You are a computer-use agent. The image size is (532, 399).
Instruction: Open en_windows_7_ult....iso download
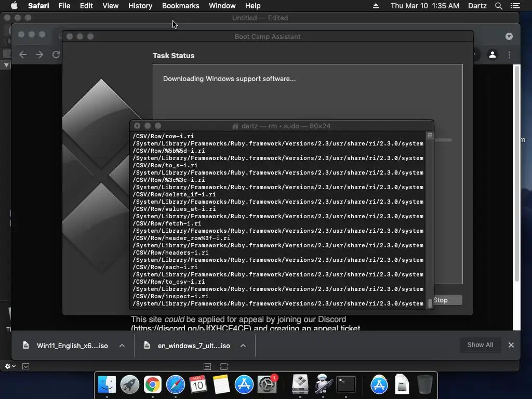tap(194, 345)
